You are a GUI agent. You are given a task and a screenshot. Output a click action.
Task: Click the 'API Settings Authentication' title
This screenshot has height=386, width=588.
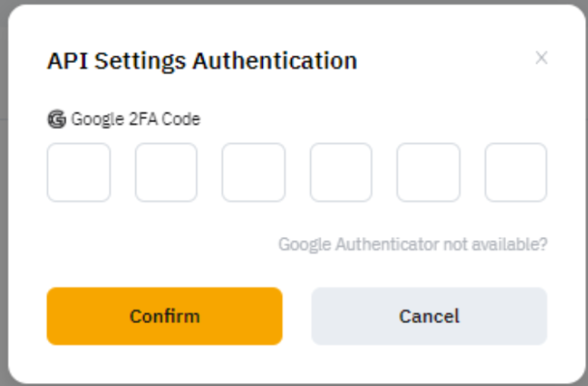coord(202,61)
